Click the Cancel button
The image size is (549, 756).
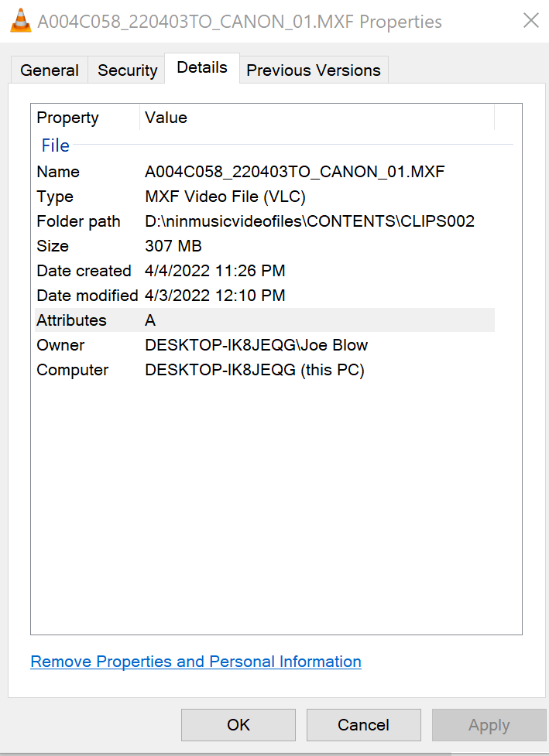pos(363,725)
